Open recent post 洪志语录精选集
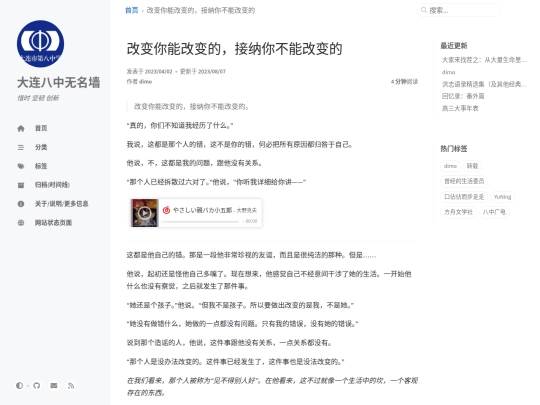This screenshot has height=405, width=540. pyautogui.click(x=484, y=84)
